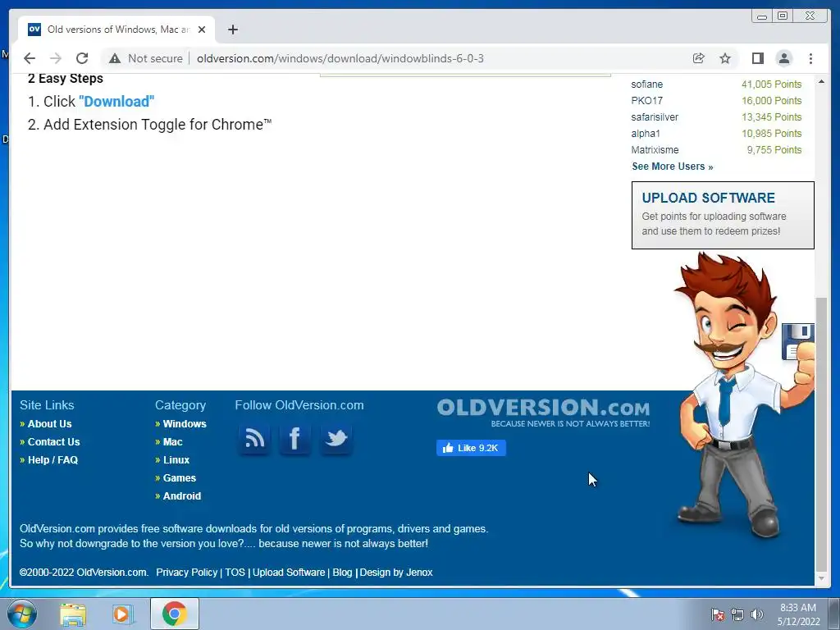Share this page via share icon
Viewport: 840px width, 630px height.
[699, 58]
